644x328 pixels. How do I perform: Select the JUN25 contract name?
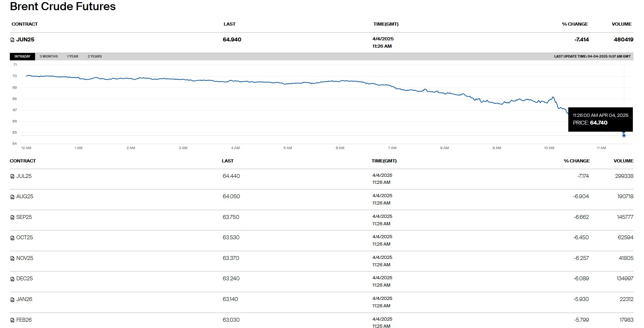click(25, 40)
